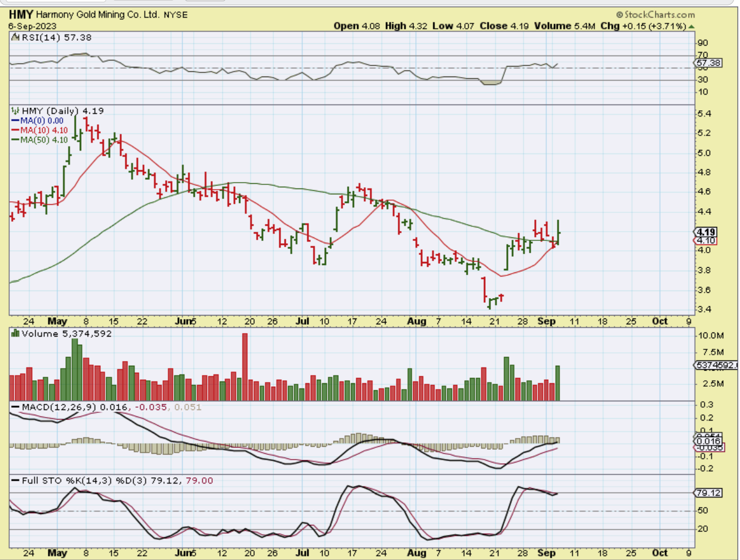Click the 0.051 MACD histogram value
740x560 pixels.
tap(188, 407)
